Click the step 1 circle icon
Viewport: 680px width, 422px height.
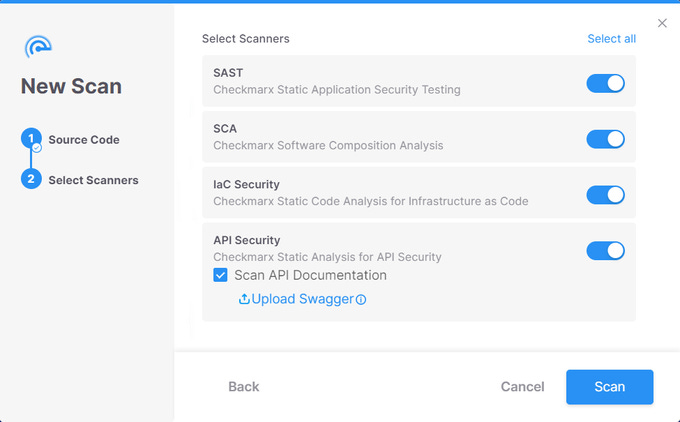coord(31,139)
